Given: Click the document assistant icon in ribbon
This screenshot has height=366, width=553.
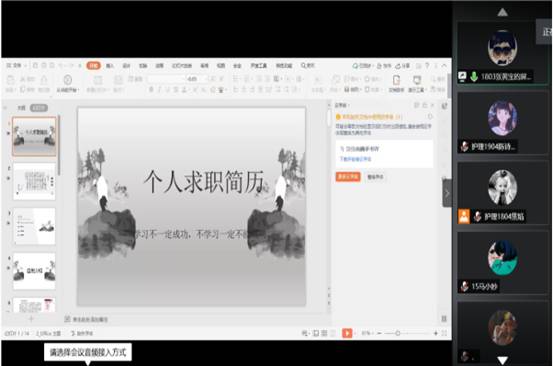Looking at the screenshot, I should (396, 80).
